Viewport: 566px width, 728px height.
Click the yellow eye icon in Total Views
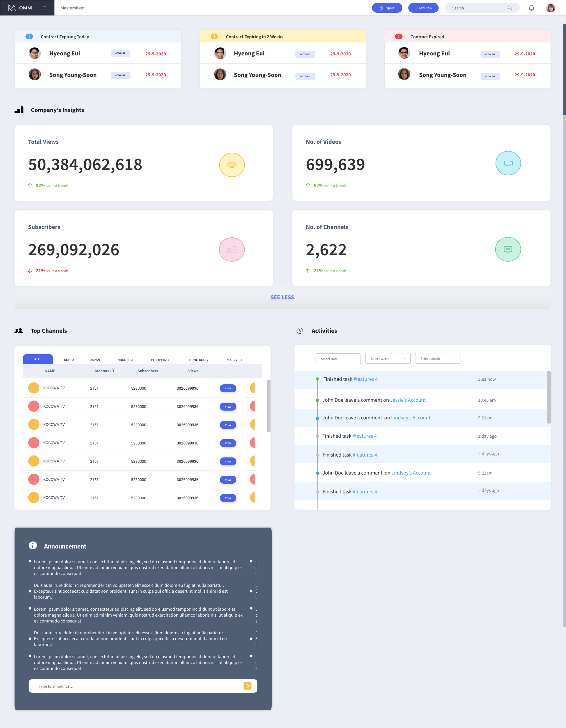pyautogui.click(x=232, y=165)
